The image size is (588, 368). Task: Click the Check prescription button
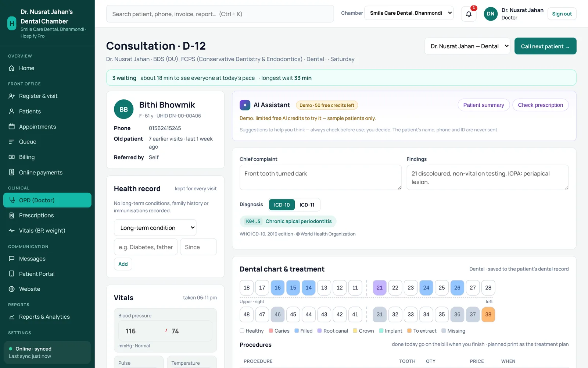pyautogui.click(x=540, y=105)
